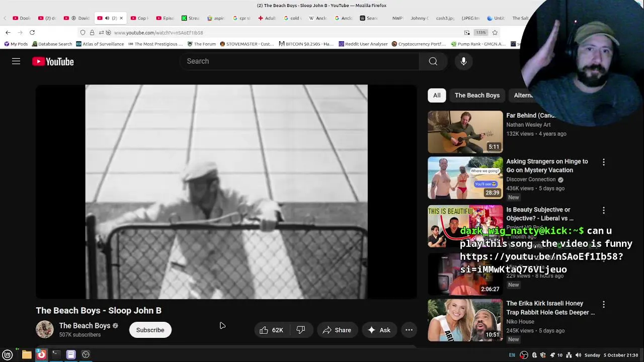Click the Sloop John B video player
This screenshot has height=362, width=644.
click(x=226, y=192)
